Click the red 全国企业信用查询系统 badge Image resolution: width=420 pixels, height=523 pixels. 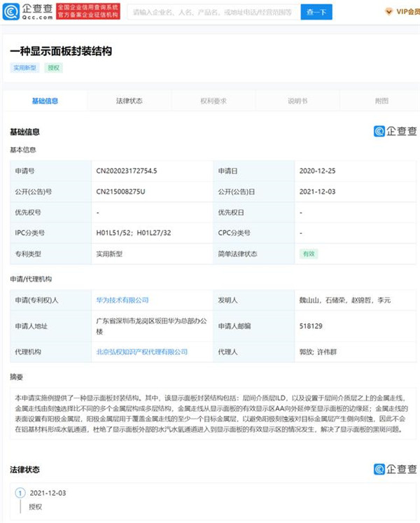tap(87, 12)
